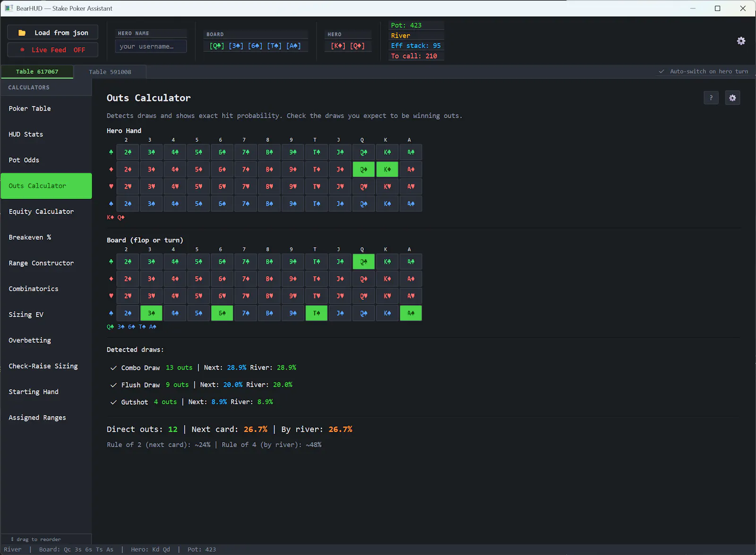Click the River street label in header
Image resolution: width=756 pixels, height=555 pixels.
pos(400,35)
